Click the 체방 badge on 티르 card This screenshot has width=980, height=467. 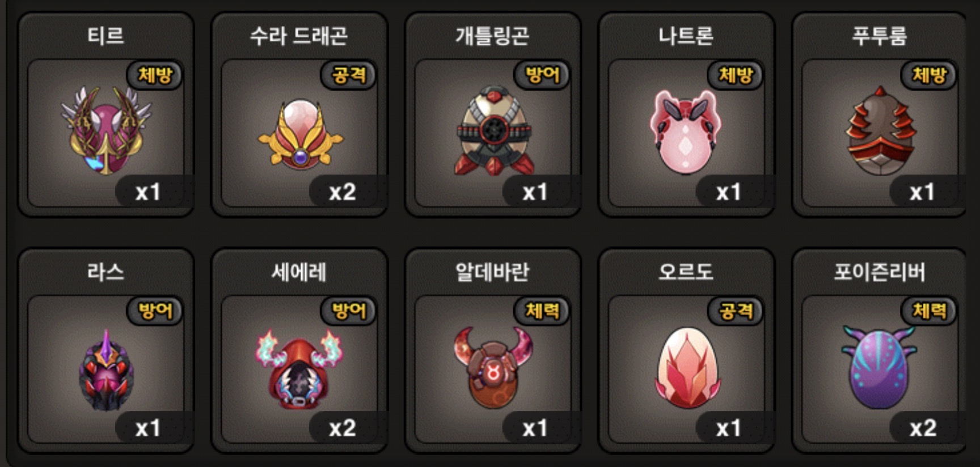(x=155, y=75)
